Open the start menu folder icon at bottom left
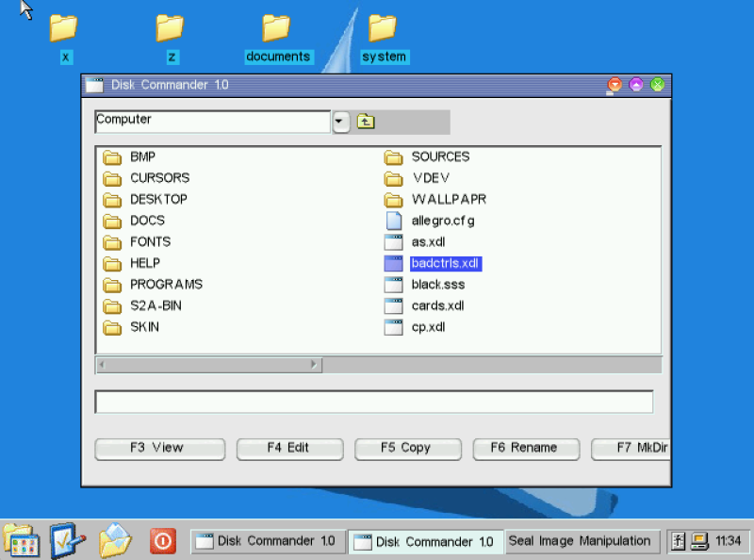The height and width of the screenshot is (560, 754). (21, 541)
